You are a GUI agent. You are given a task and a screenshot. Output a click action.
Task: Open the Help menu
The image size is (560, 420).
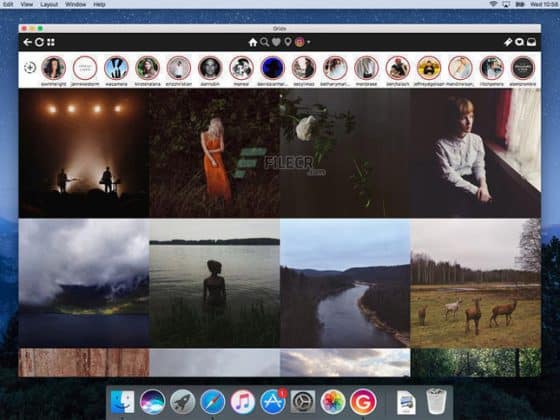99,4
